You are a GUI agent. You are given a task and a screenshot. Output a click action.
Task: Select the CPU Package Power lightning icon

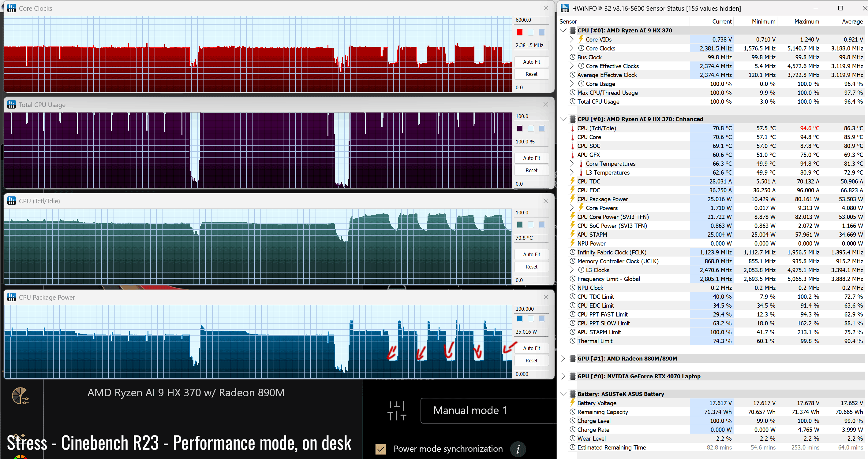point(572,199)
